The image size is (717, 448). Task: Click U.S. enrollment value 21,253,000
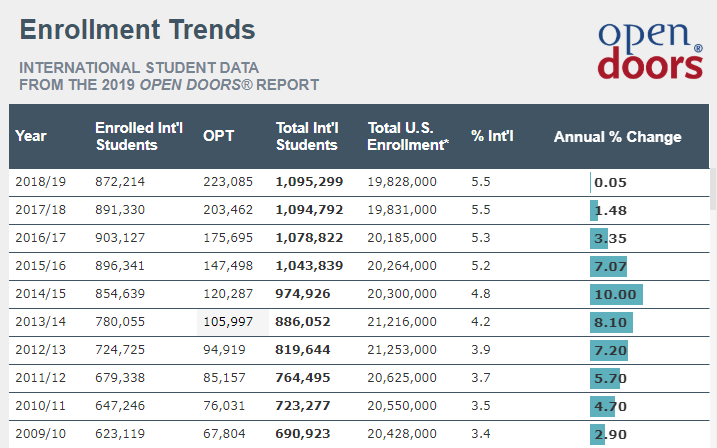coord(402,350)
